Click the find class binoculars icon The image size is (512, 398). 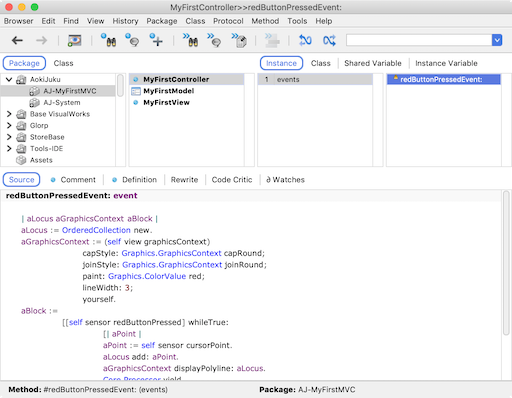109,40
